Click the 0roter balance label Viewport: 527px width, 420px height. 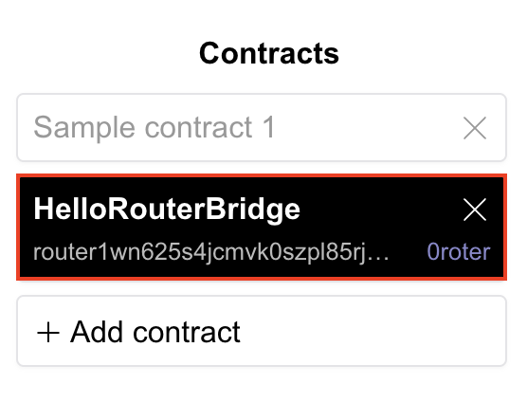pyautogui.click(x=459, y=252)
